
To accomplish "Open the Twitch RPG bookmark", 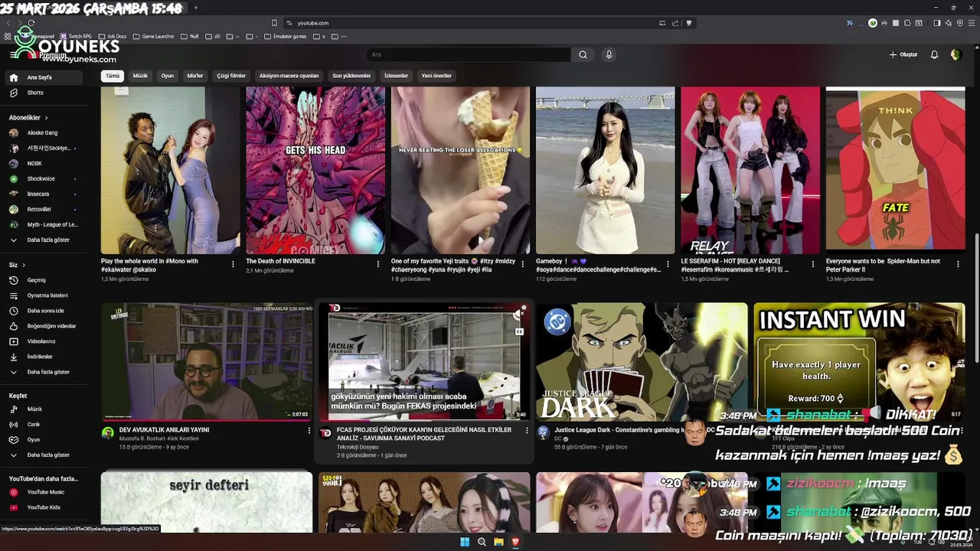I will (x=75, y=36).
